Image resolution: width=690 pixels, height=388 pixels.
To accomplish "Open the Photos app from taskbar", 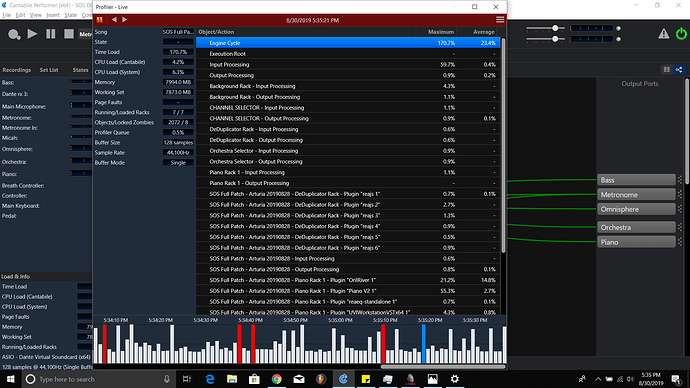I will 433,379.
